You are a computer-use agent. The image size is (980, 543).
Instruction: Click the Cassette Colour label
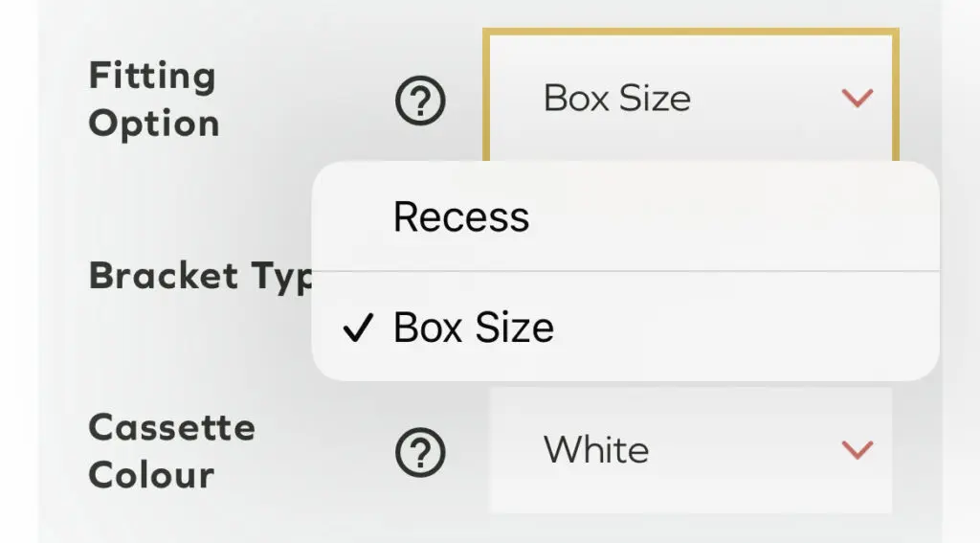(x=172, y=451)
